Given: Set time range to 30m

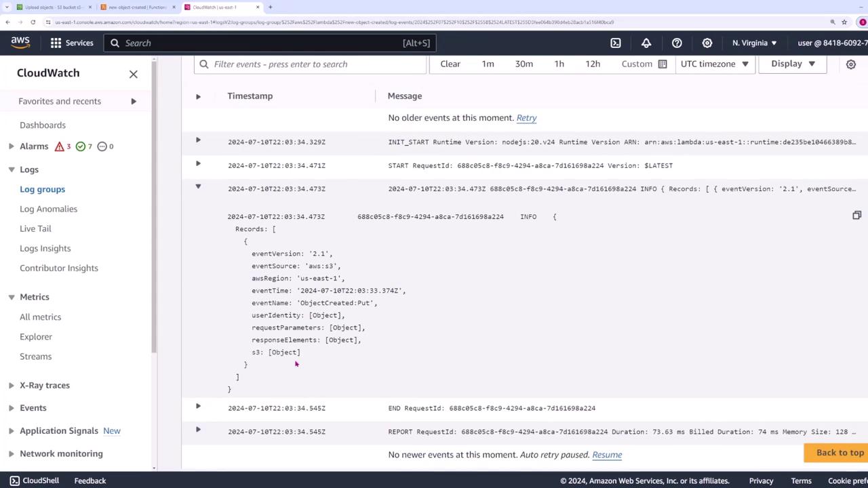Looking at the screenshot, I should [x=524, y=64].
